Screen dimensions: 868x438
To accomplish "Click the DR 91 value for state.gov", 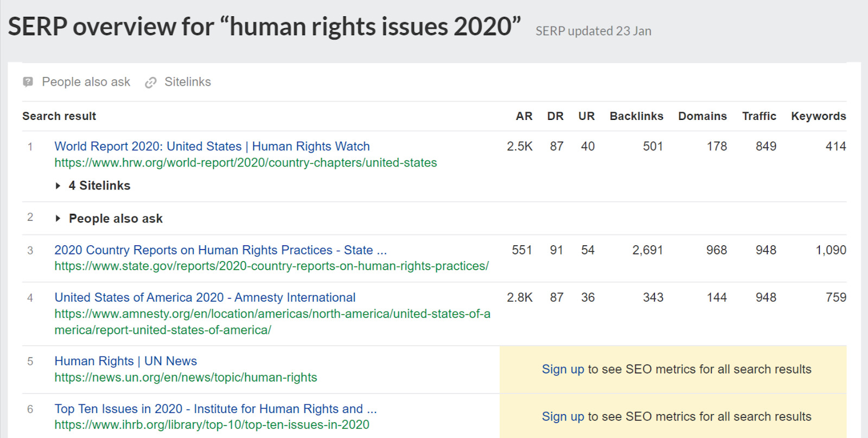I will (557, 250).
